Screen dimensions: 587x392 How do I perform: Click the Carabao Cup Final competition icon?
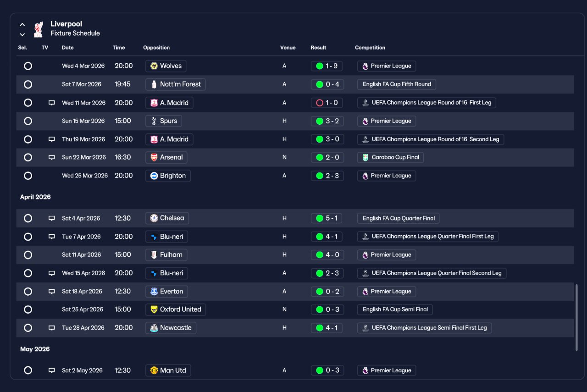click(x=365, y=157)
